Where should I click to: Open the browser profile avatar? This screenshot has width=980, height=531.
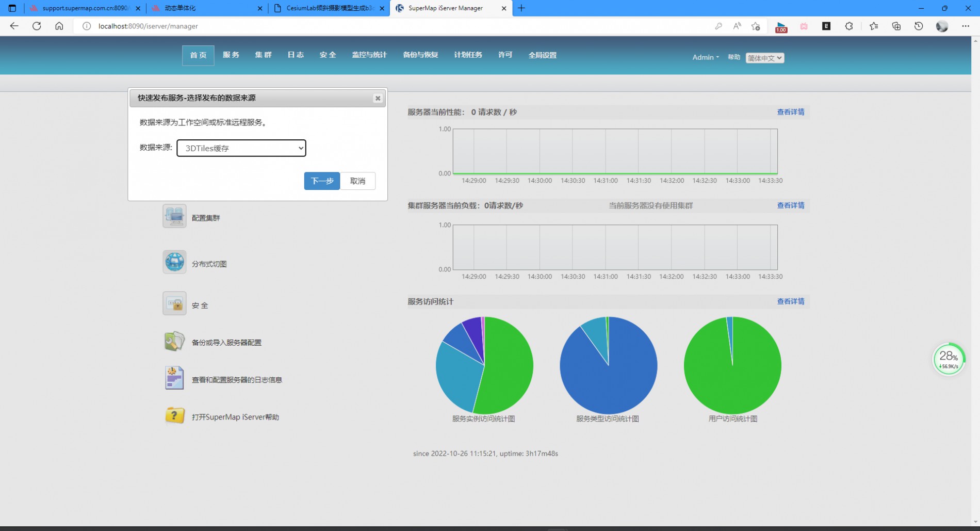pyautogui.click(x=942, y=26)
